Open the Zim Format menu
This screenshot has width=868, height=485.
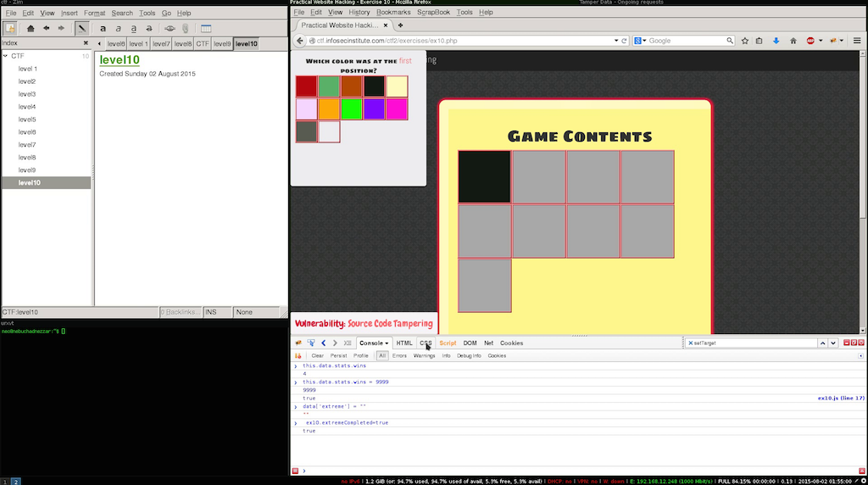pyautogui.click(x=94, y=13)
